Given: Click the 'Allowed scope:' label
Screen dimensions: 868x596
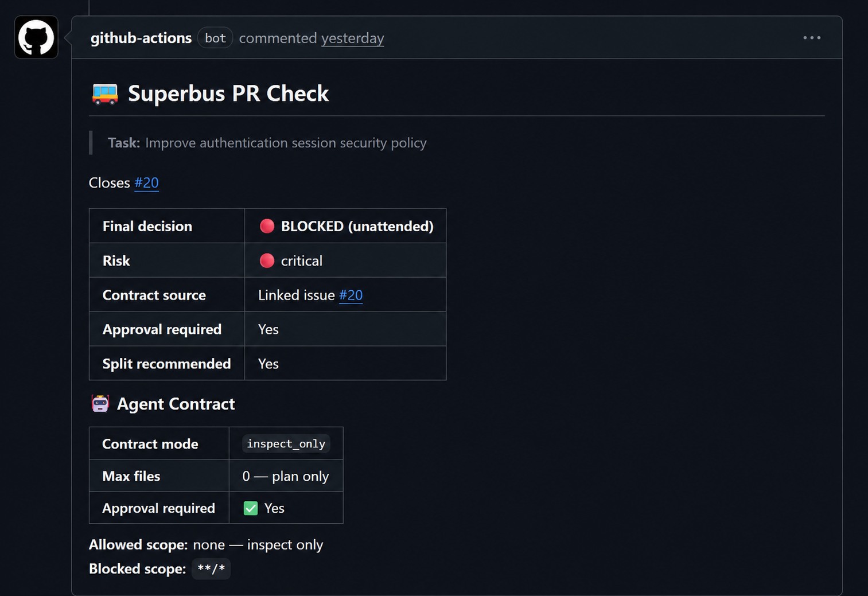Looking at the screenshot, I should (138, 544).
